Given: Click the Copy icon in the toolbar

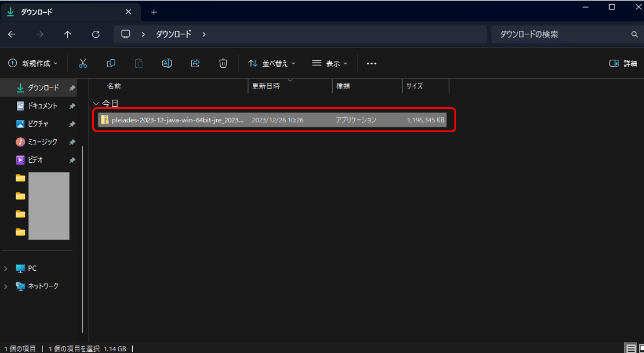Looking at the screenshot, I should tap(111, 63).
